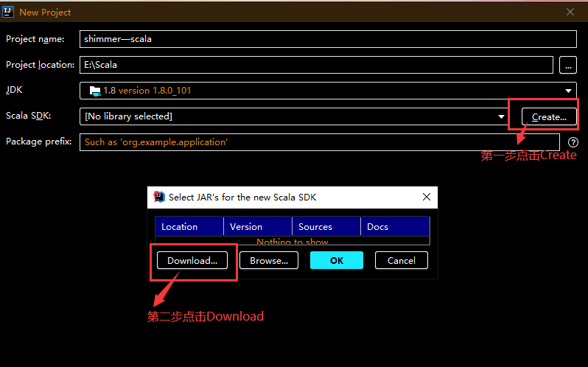Expand the JDK dropdown arrow
The image size is (588, 367).
click(x=568, y=91)
